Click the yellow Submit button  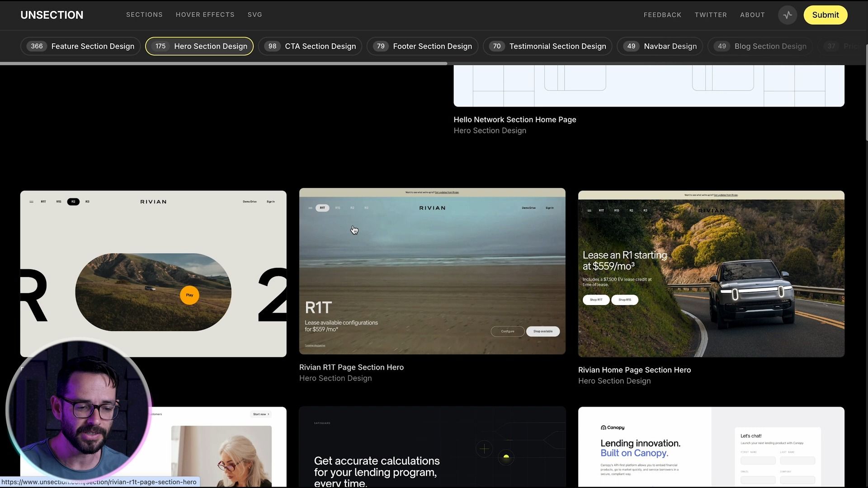(825, 15)
